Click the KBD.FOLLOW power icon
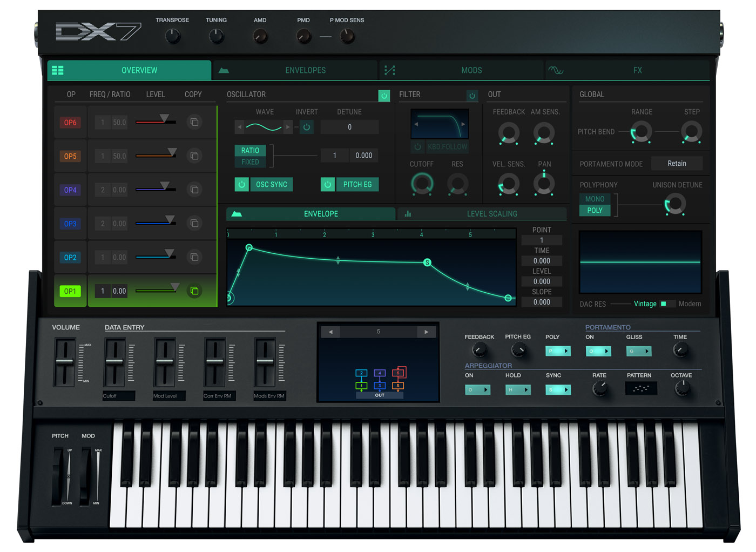Screen dimensions: 756x552 417,147
